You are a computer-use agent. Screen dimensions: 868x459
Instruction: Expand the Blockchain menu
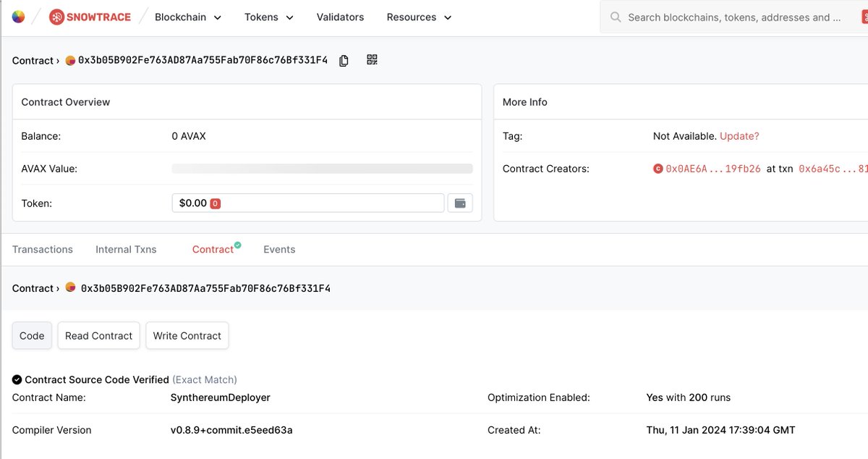coord(188,17)
